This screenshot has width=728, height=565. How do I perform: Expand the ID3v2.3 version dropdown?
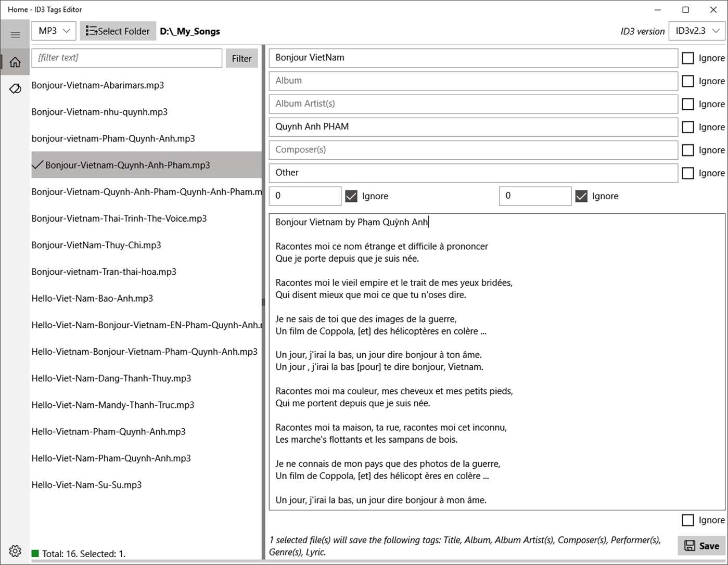[x=697, y=31]
